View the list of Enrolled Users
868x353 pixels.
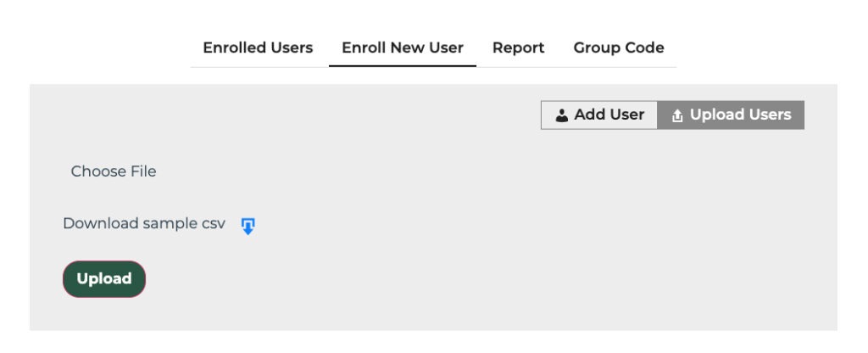point(258,48)
